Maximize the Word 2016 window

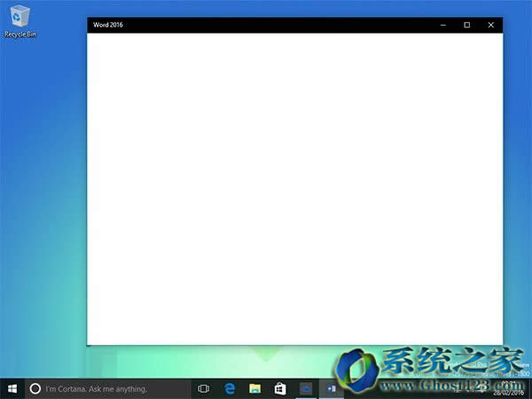(467, 25)
